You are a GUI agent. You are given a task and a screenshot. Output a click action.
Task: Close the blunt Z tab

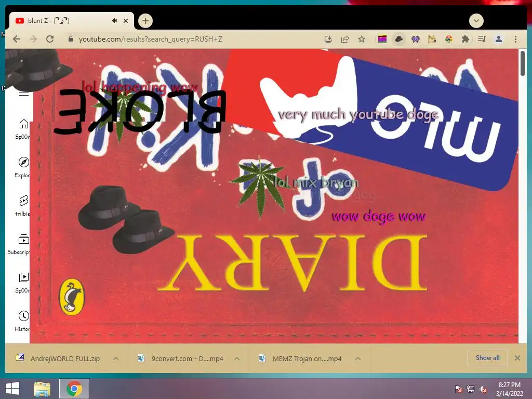[126, 21]
